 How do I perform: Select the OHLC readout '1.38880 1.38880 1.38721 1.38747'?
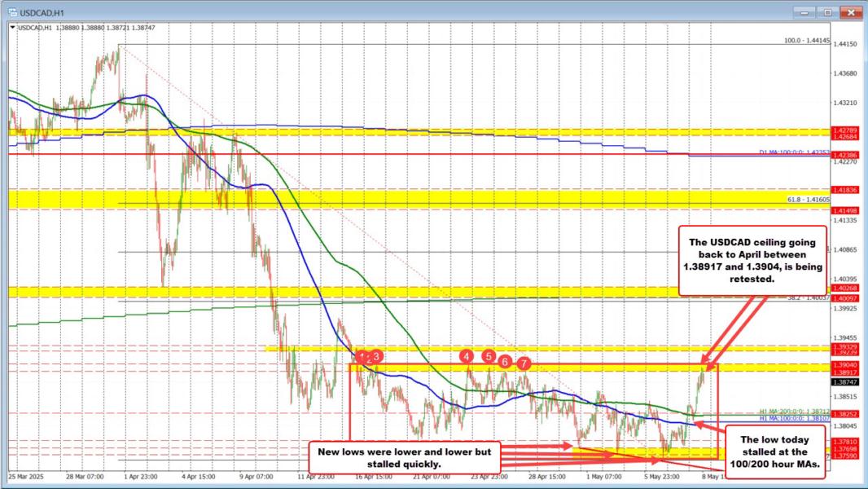pos(106,27)
